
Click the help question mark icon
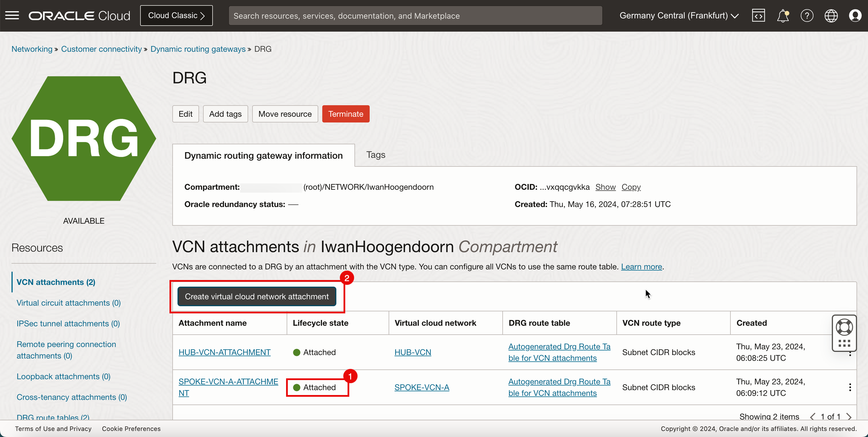point(806,15)
